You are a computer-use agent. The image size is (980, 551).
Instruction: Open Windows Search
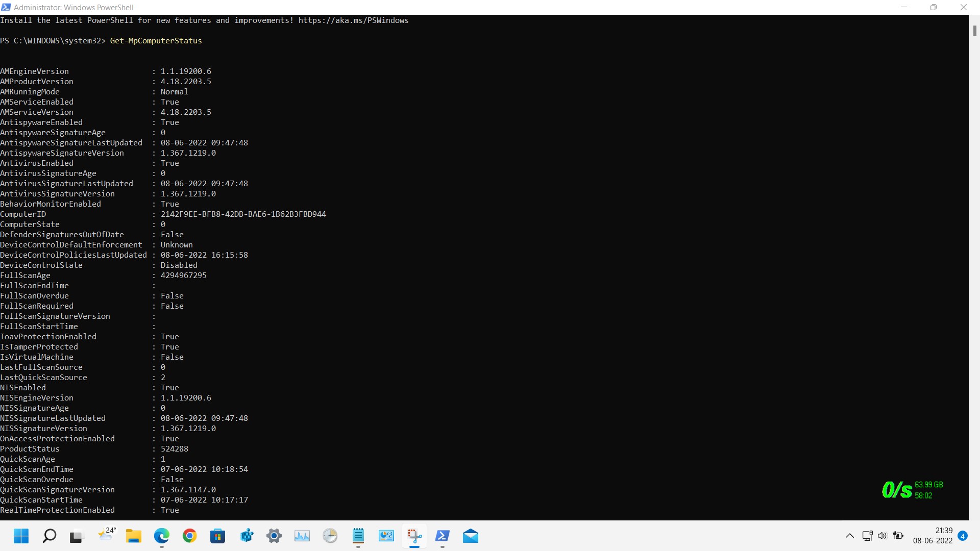coord(50,536)
